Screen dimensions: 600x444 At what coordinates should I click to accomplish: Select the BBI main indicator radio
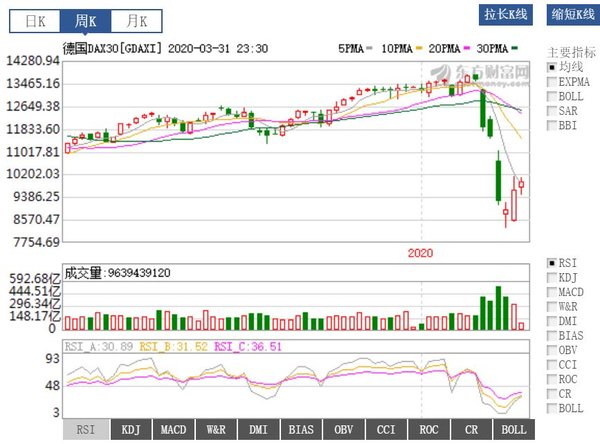pyautogui.click(x=552, y=126)
